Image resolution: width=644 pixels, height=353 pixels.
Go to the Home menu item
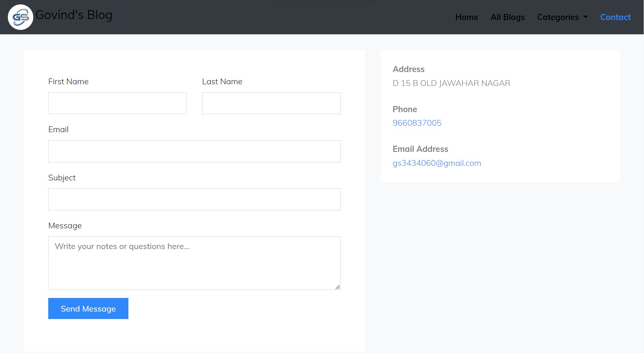(x=467, y=17)
